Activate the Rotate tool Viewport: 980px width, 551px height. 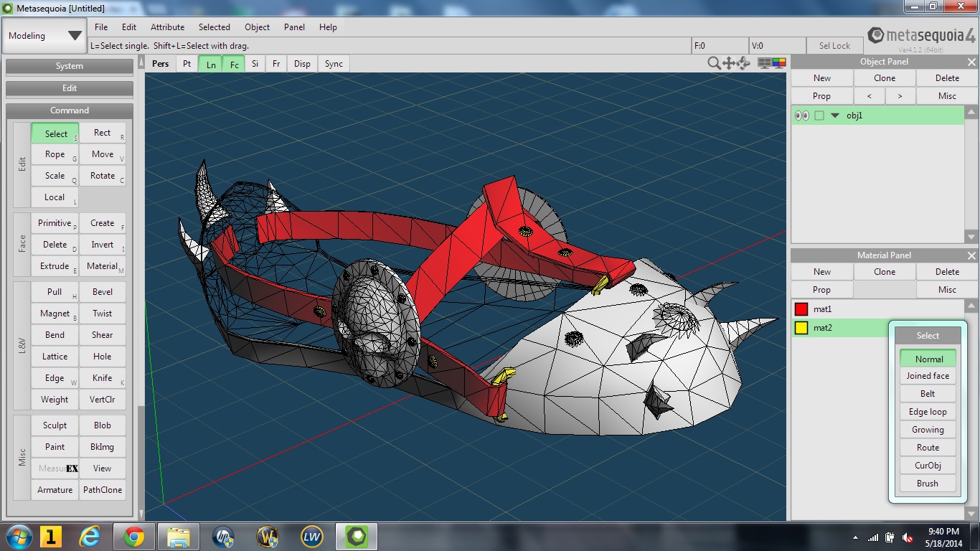point(103,176)
